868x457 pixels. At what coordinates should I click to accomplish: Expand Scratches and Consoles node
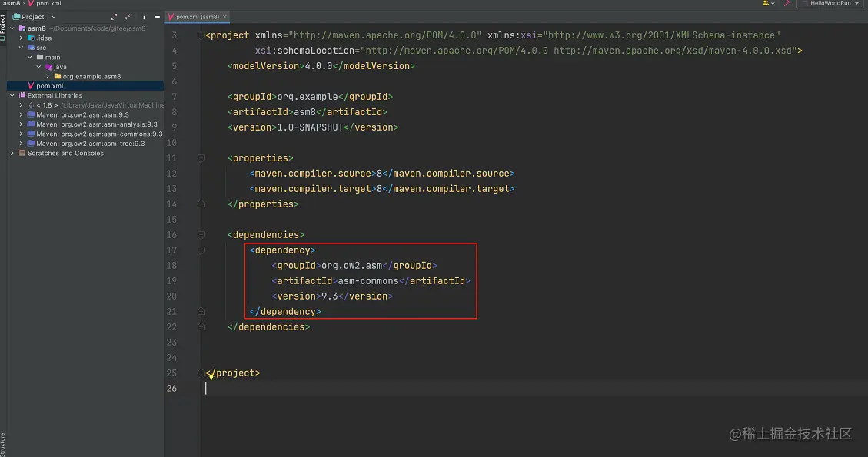tap(12, 154)
